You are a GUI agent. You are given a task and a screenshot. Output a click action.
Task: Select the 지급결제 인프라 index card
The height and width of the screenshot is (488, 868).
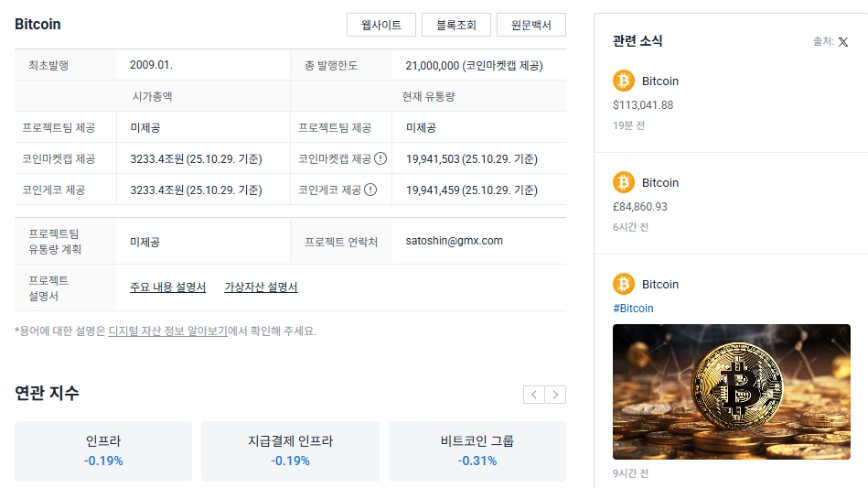pyautogui.click(x=290, y=450)
